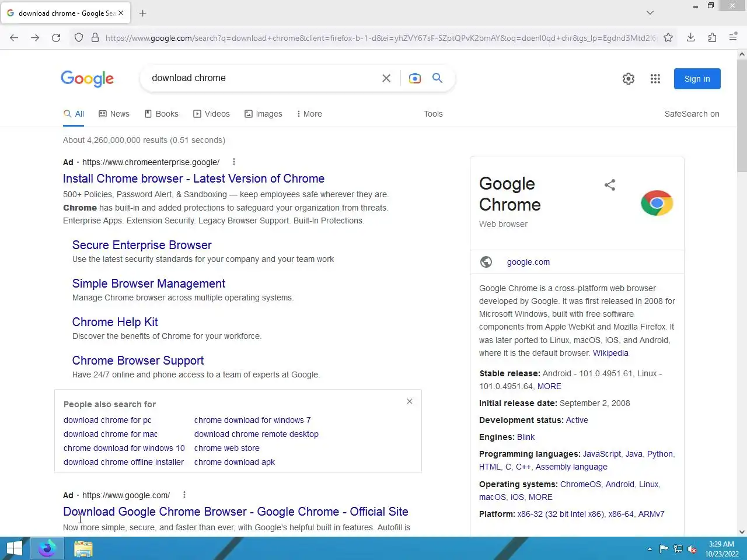The height and width of the screenshot is (560, 747).
Task: Click the Firefox taskbar icon
Action: click(47, 548)
